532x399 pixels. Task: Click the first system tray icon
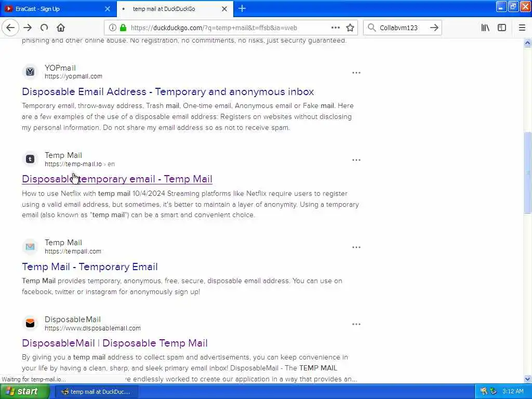click(x=484, y=392)
